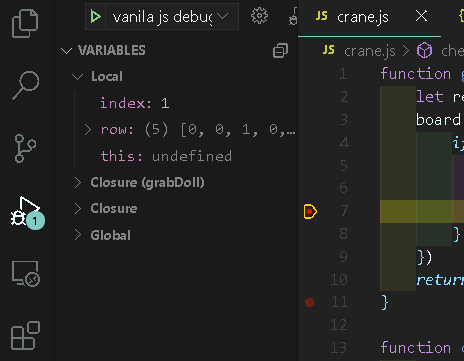Click line number 1 in the gutter
Screen dimensions: 464x361
[343, 74]
